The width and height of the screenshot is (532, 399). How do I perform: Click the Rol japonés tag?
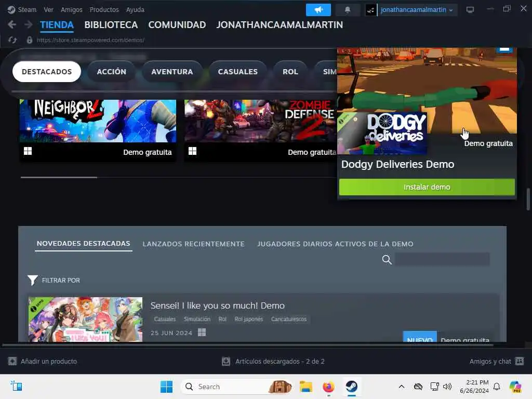pyautogui.click(x=249, y=319)
